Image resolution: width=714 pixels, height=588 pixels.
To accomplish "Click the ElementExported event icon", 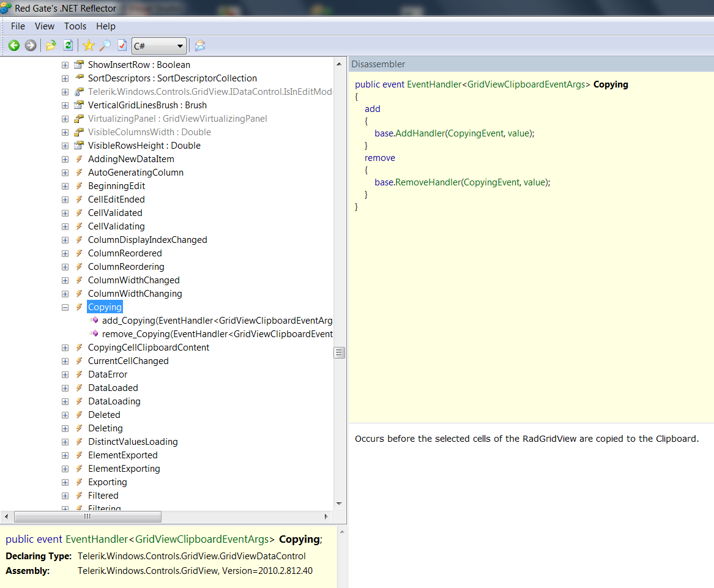I will [x=80, y=455].
